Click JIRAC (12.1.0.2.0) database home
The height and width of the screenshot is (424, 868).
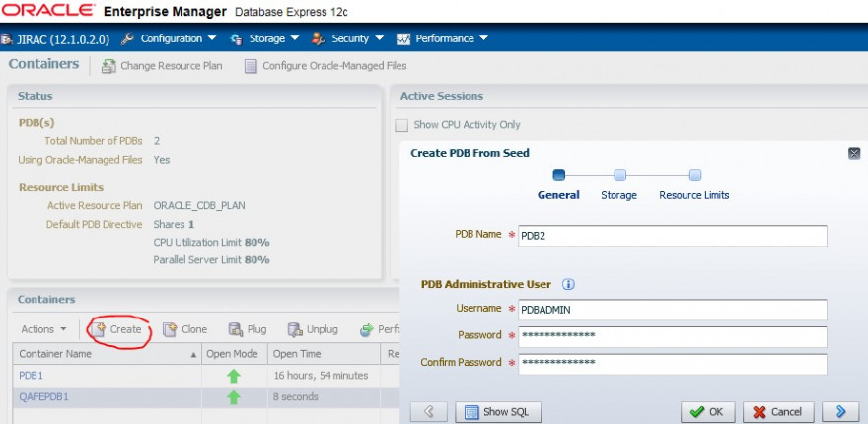(63, 39)
